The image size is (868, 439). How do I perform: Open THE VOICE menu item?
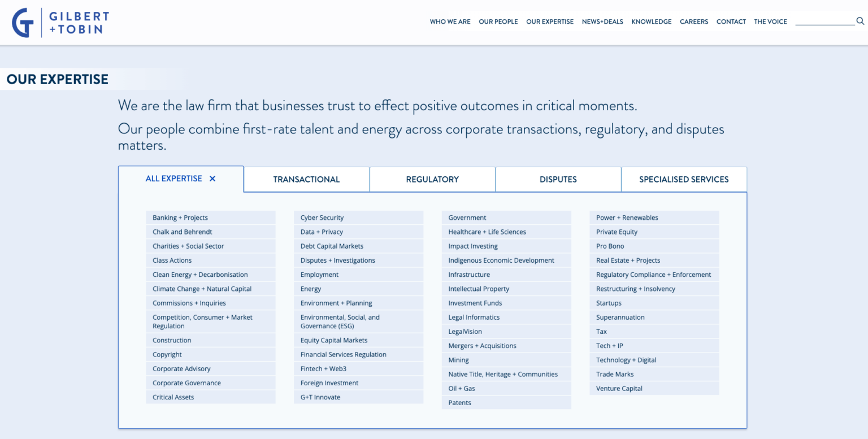pyautogui.click(x=770, y=21)
